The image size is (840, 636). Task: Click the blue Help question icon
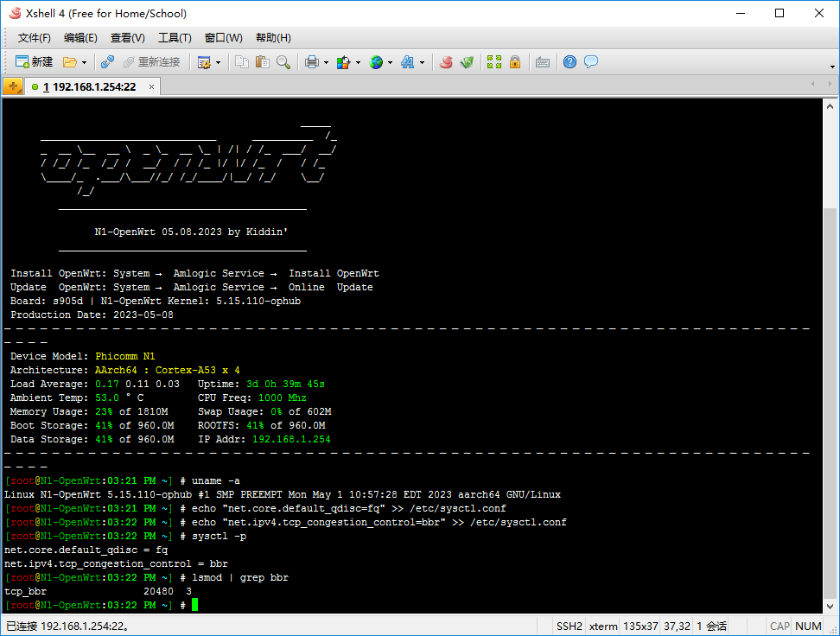pos(570,62)
